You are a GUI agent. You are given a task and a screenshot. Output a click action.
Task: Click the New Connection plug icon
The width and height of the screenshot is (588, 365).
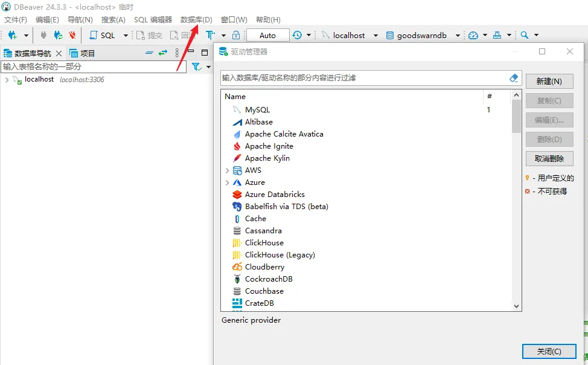tap(12, 35)
